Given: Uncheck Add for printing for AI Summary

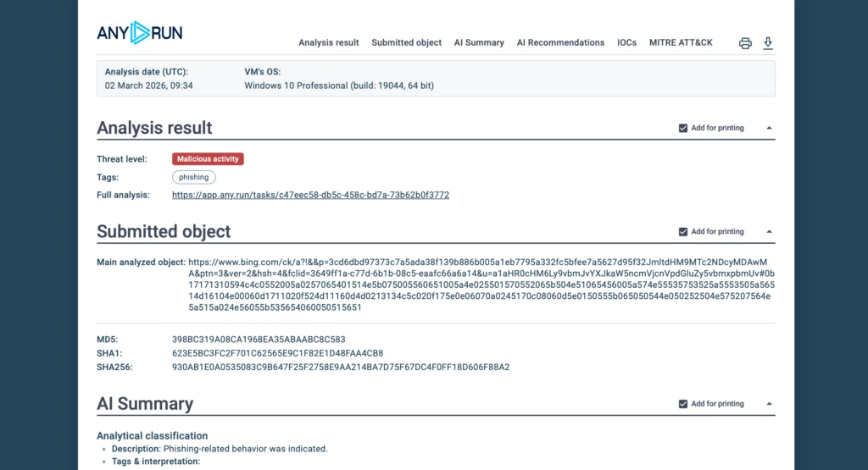Looking at the screenshot, I should click(x=683, y=404).
